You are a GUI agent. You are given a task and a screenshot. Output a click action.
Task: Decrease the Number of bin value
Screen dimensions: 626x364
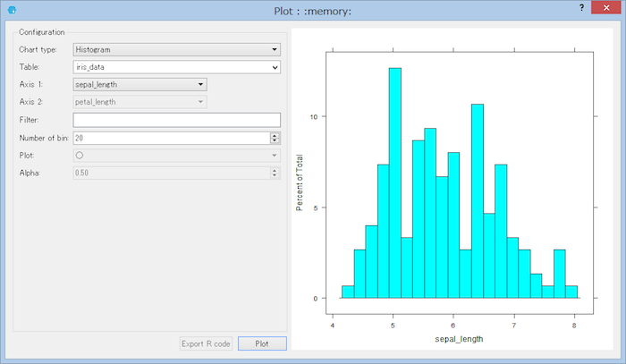275,141
